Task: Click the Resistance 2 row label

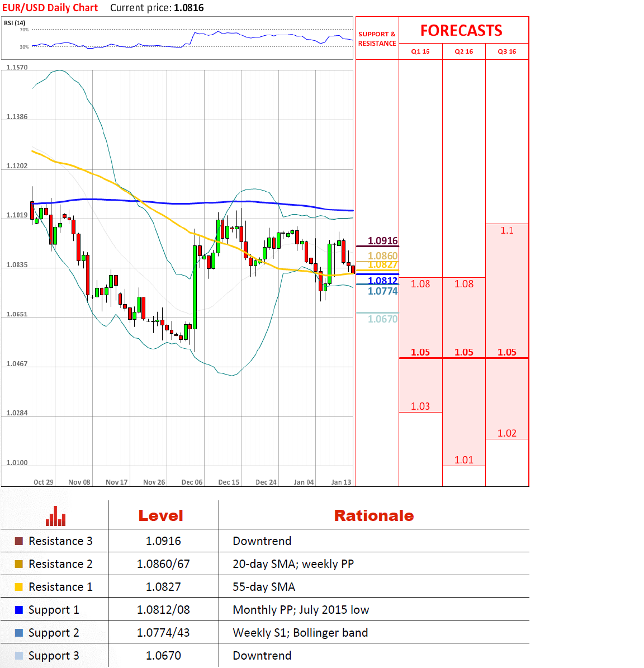Action: tap(60, 564)
